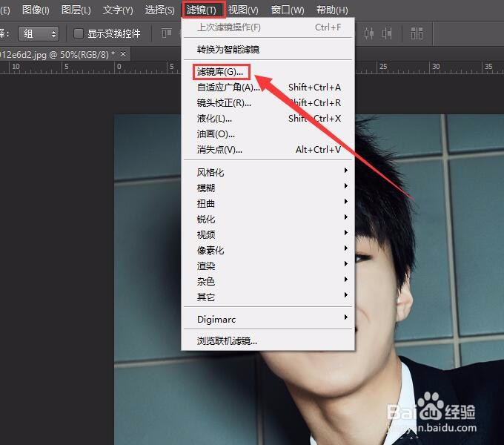Image resolution: width=504 pixels, height=445 pixels.
Task: Open the 消失点(V)... filter
Action: [x=268, y=150]
